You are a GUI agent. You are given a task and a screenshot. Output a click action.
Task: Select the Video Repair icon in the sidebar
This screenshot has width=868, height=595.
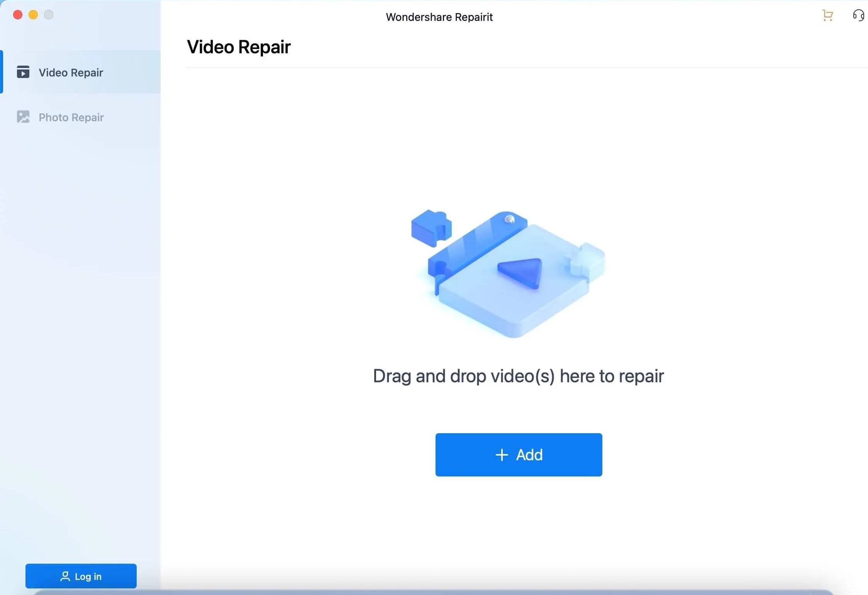tap(22, 72)
